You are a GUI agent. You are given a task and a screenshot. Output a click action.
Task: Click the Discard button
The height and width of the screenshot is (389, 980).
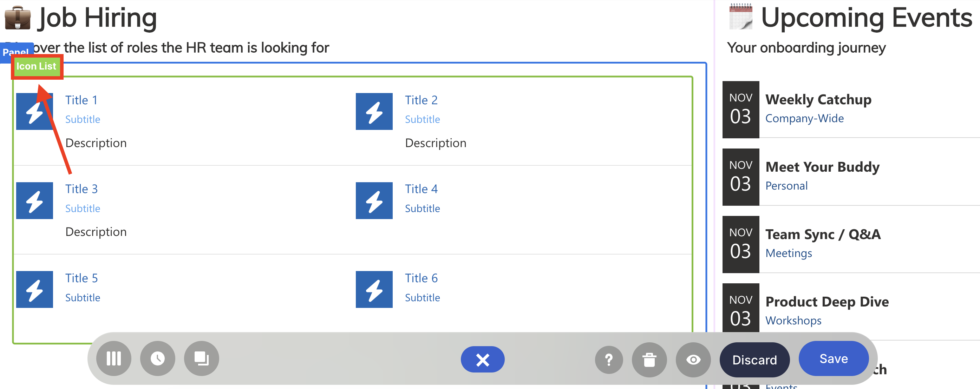(754, 360)
